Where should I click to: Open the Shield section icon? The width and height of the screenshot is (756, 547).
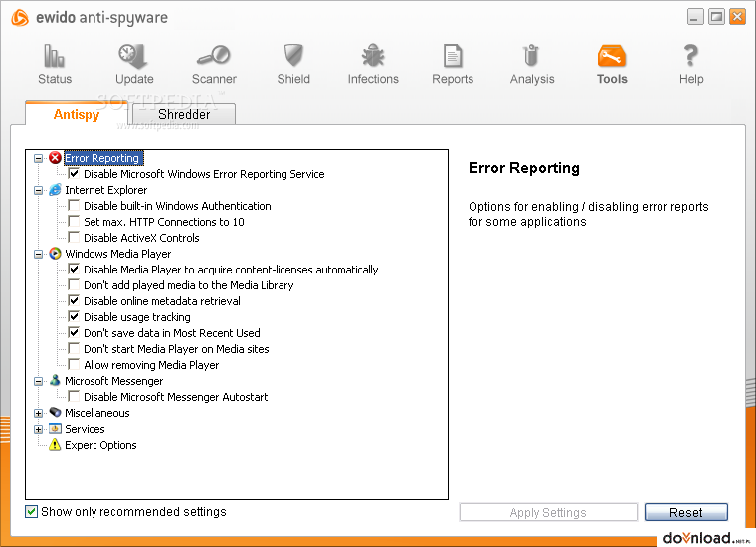(293, 55)
